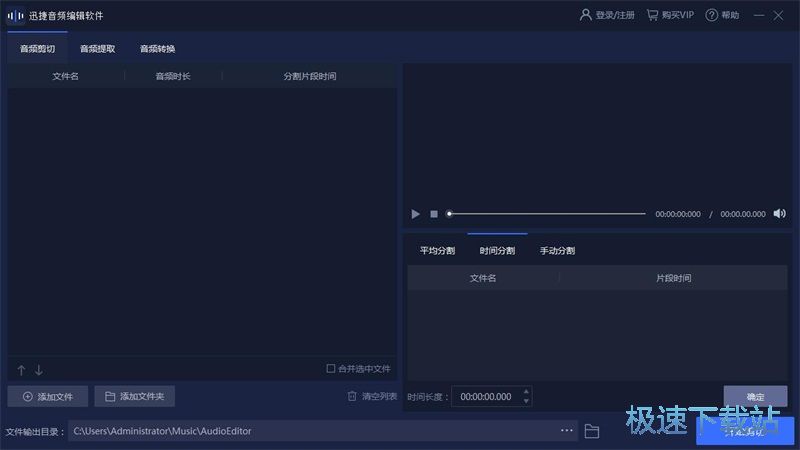Decrease time length with down stepper
The width and height of the screenshot is (800, 450).
pos(527,401)
